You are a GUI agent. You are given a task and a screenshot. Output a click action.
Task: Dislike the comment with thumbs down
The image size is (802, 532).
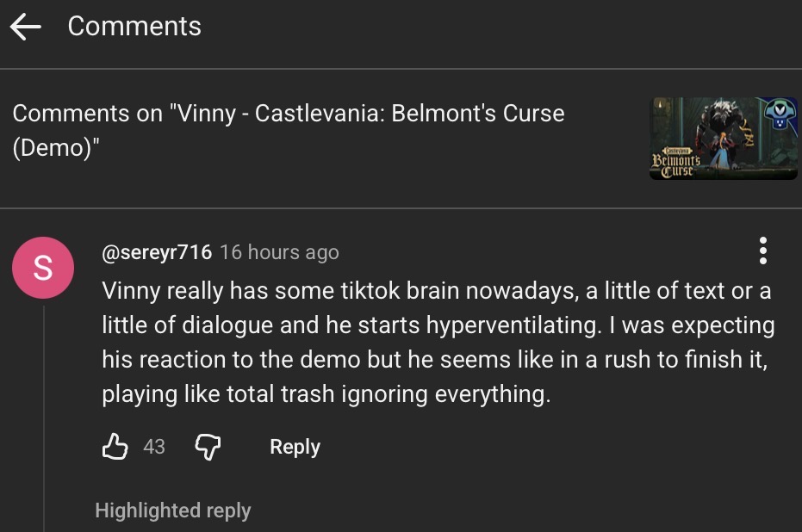pyautogui.click(x=208, y=447)
